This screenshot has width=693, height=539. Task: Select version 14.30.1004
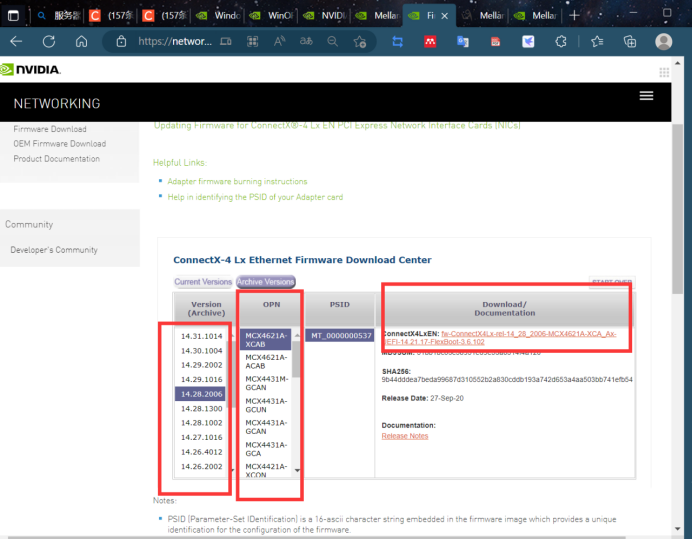click(x=202, y=351)
